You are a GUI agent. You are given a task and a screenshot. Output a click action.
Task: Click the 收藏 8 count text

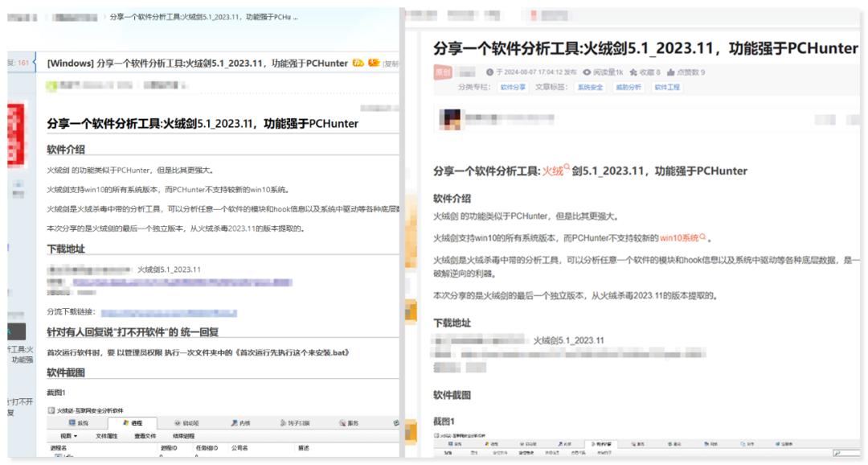click(x=650, y=72)
